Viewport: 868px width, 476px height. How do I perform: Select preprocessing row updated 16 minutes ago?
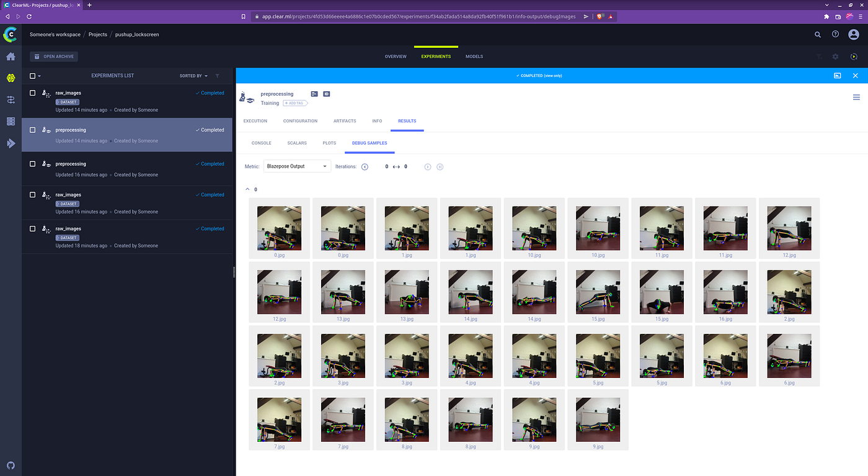coord(127,169)
